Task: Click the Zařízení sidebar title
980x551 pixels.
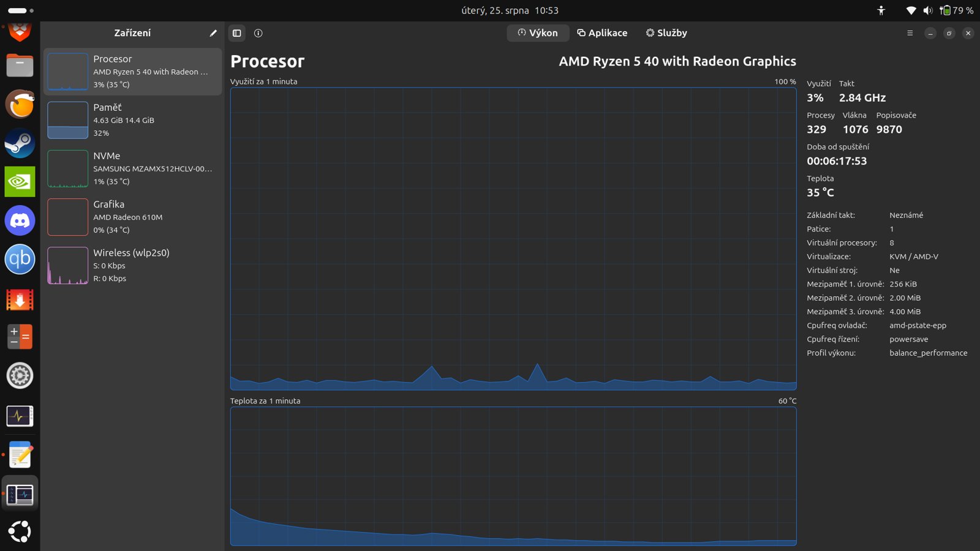Action: pyautogui.click(x=132, y=33)
